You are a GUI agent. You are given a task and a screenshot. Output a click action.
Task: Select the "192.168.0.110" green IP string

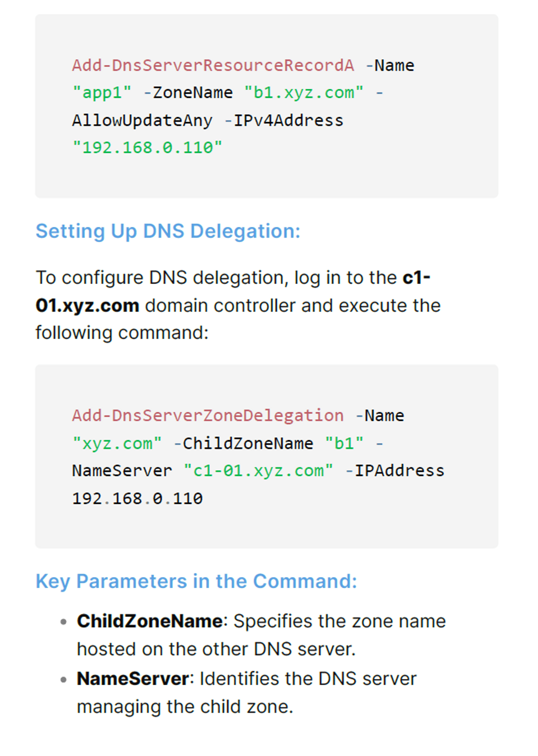pos(147,148)
